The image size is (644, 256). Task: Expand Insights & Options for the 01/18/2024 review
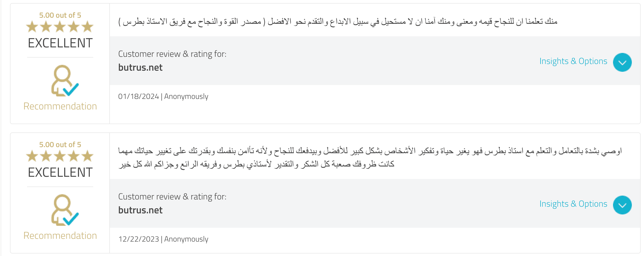(x=622, y=62)
